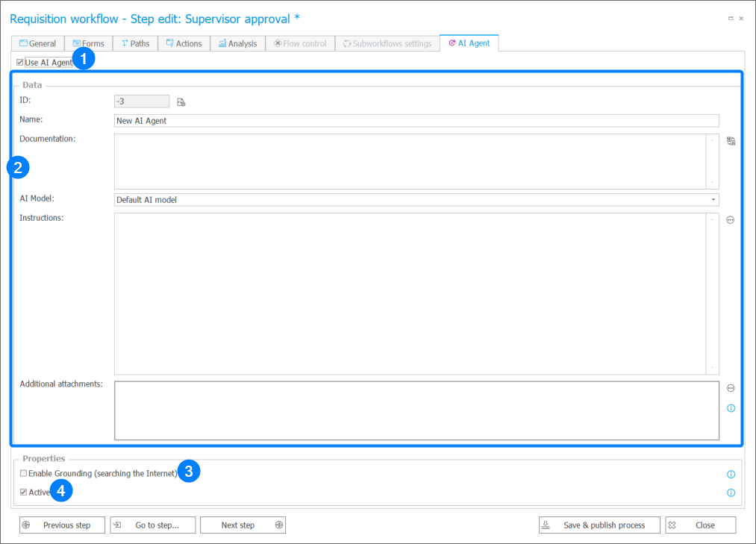Click the icon next to the ID field
The width and height of the screenshot is (756, 544).
pyautogui.click(x=181, y=101)
